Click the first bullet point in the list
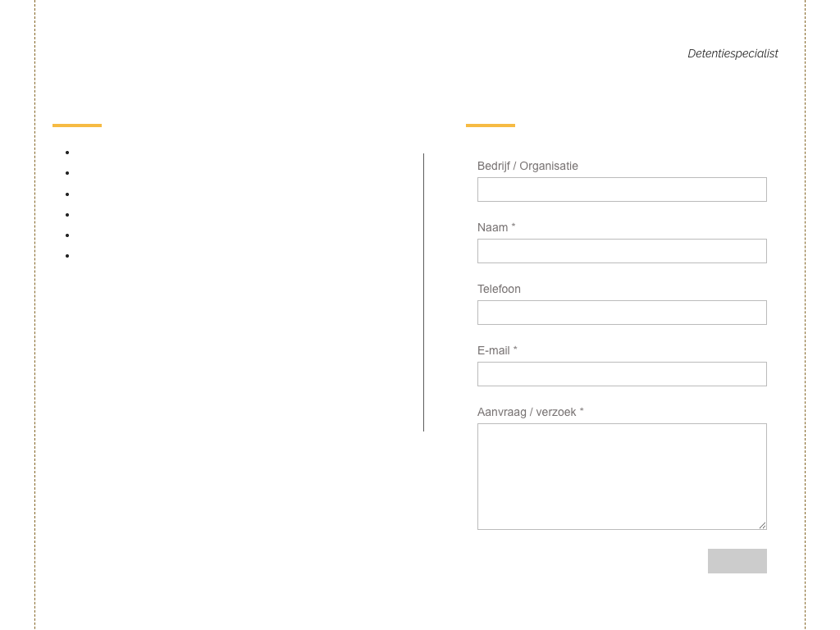Screen dimensions: 840x630 pyautogui.click(x=67, y=153)
